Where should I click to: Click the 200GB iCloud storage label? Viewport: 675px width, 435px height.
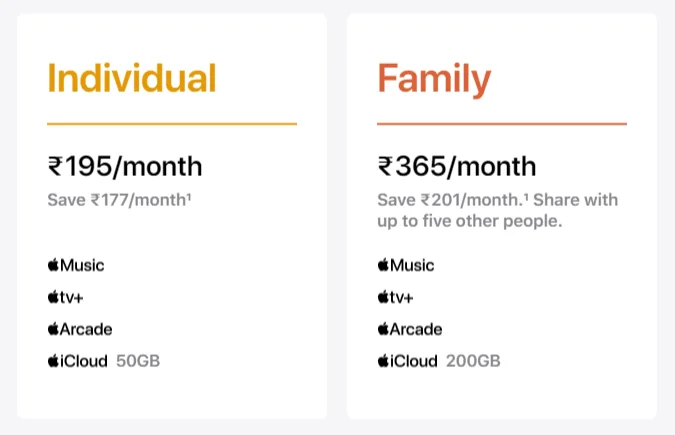point(473,361)
